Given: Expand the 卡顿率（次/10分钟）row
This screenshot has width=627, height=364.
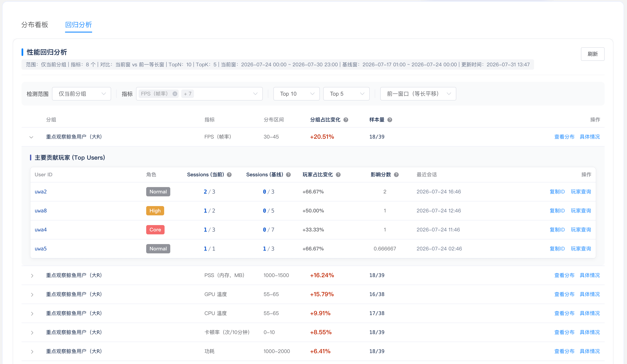Looking at the screenshot, I should pyautogui.click(x=32, y=332).
